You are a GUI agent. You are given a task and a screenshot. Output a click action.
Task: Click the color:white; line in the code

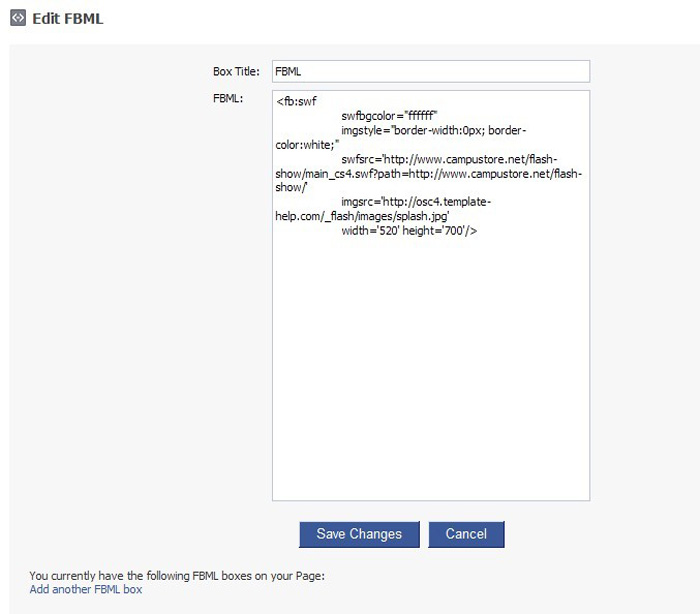(307, 145)
